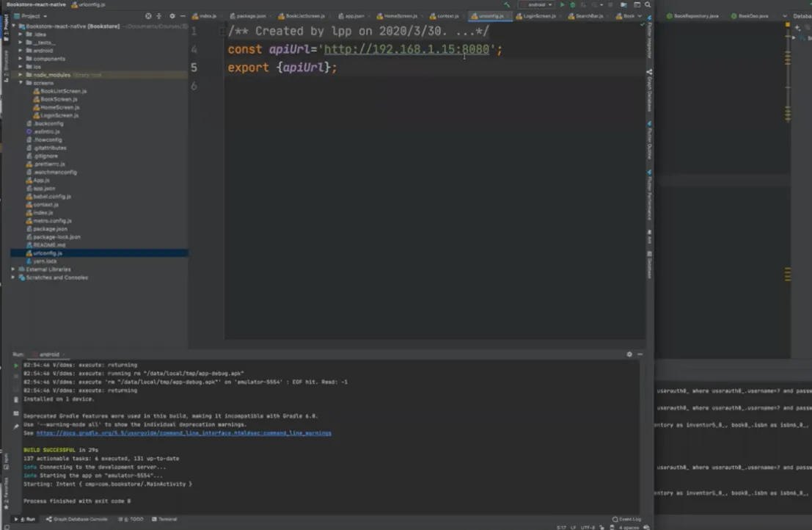
Task: Click the layout icon in Run panel sidebar
Action: (x=16, y=413)
